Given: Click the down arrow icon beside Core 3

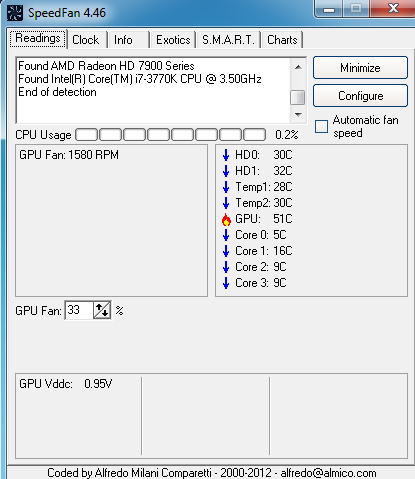Looking at the screenshot, I should [226, 283].
